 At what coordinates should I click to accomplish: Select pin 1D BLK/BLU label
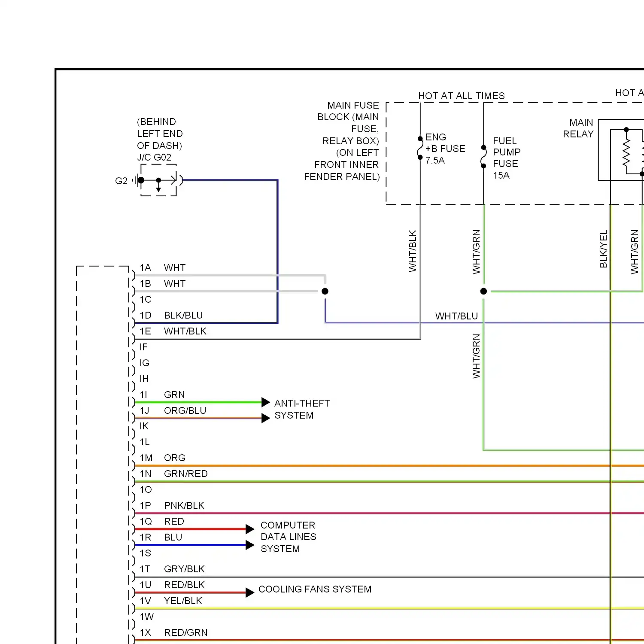pyautogui.click(x=171, y=315)
